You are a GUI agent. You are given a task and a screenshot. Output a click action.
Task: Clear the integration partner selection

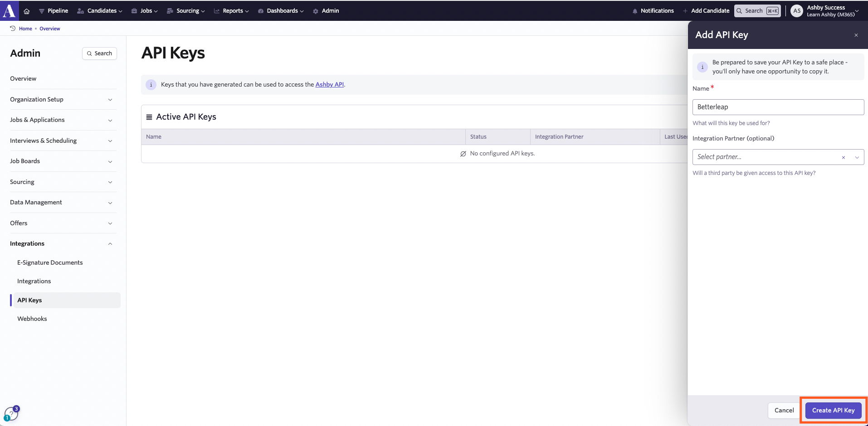point(843,157)
